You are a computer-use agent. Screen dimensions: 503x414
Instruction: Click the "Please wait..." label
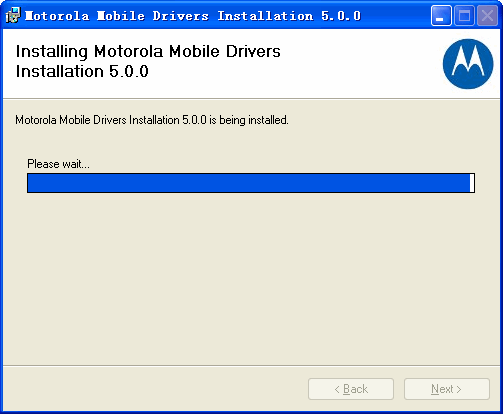point(58,164)
